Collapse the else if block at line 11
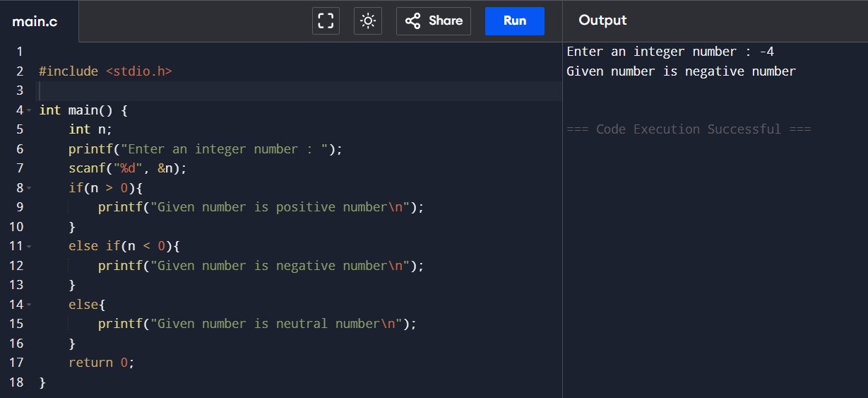The width and height of the screenshot is (868, 398). (29, 247)
